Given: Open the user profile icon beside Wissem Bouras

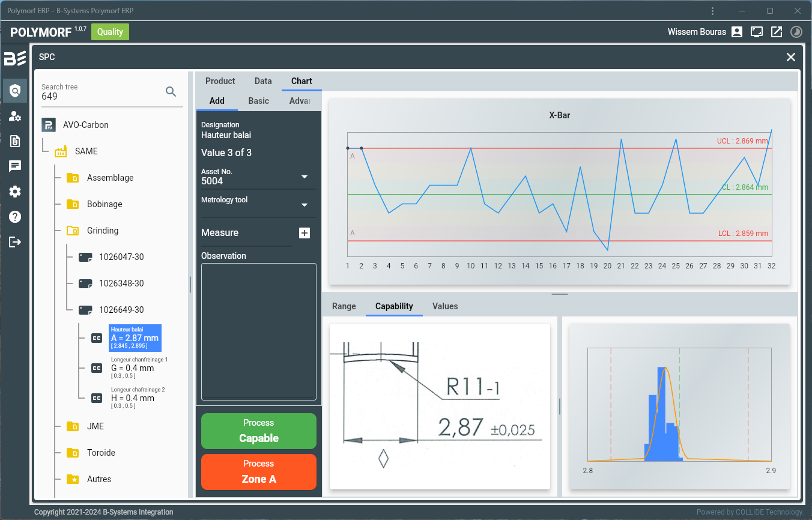Looking at the screenshot, I should click(737, 32).
